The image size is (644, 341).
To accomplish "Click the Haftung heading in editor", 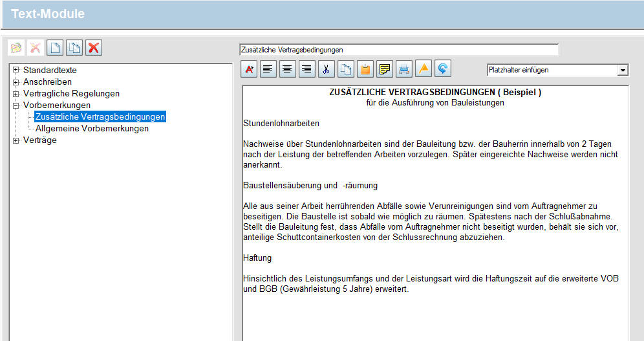I will [x=257, y=258].
